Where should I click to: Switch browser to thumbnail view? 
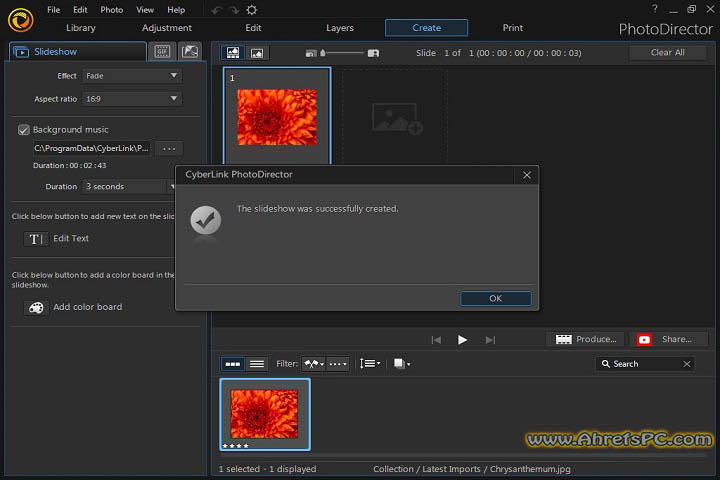pos(233,364)
